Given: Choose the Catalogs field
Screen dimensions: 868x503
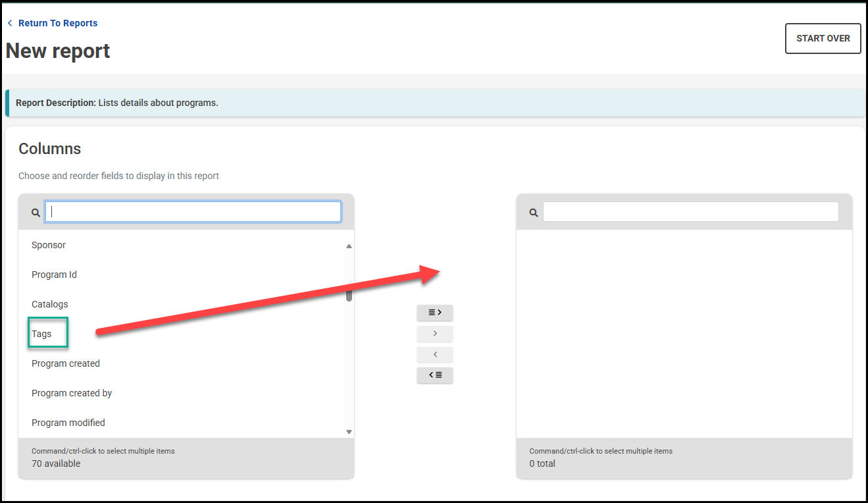Looking at the screenshot, I should (50, 304).
